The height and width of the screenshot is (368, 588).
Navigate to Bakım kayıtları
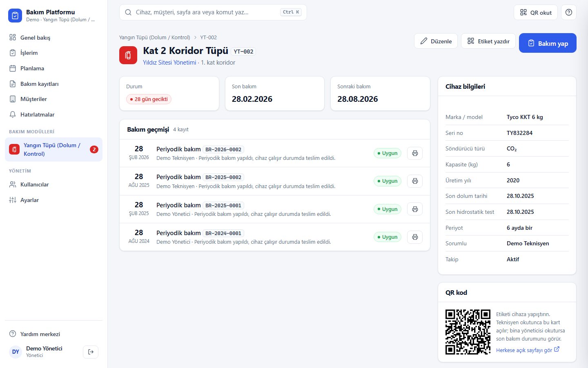coord(53,84)
